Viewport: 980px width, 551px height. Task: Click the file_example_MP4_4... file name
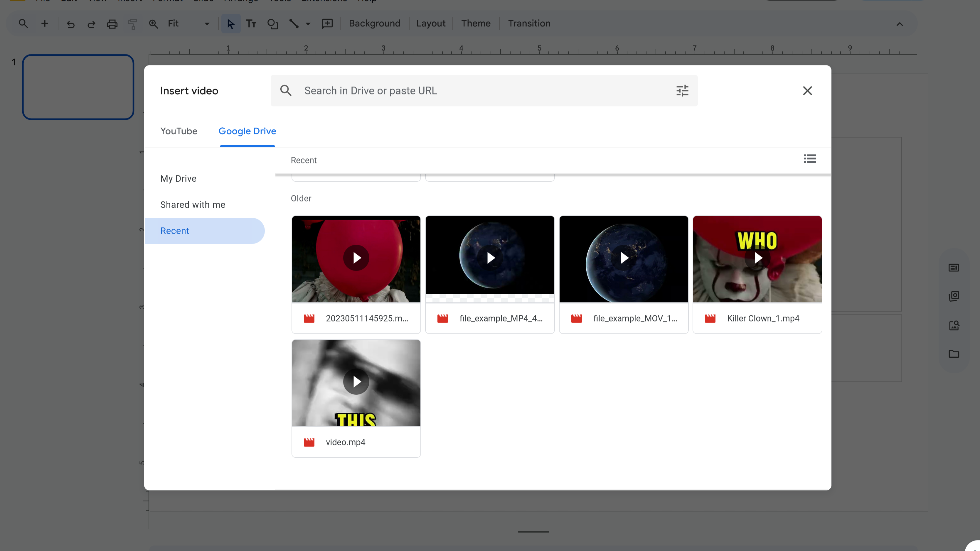tap(501, 318)
